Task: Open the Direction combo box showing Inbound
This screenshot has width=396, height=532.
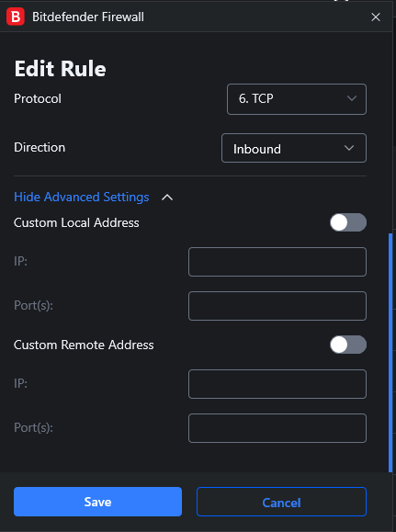Action: pos(294,148)
